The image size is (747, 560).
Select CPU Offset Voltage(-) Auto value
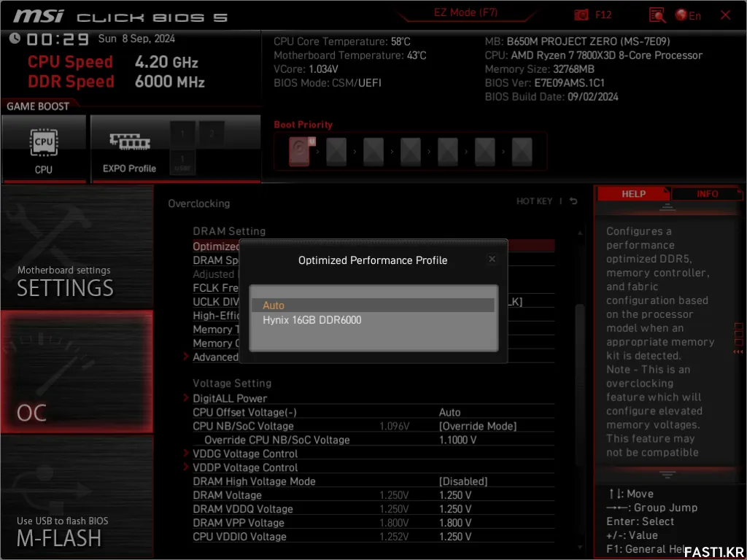449,413
